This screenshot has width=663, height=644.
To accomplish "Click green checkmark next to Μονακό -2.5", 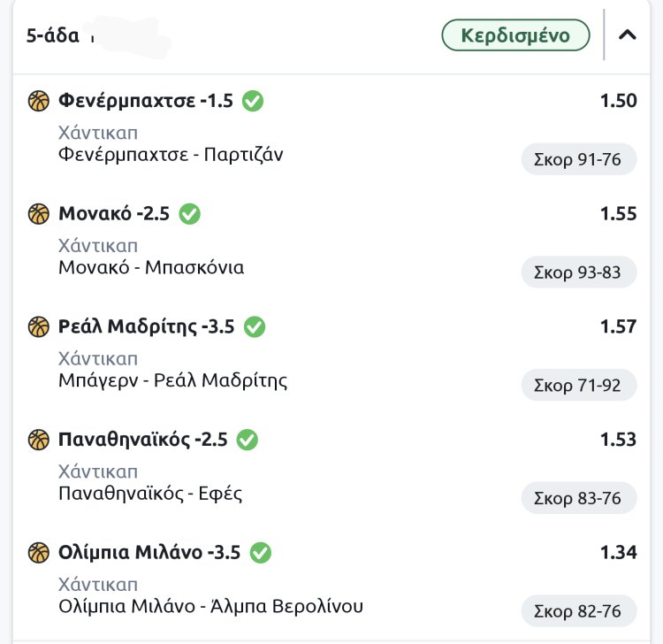I will coord(190,214).
